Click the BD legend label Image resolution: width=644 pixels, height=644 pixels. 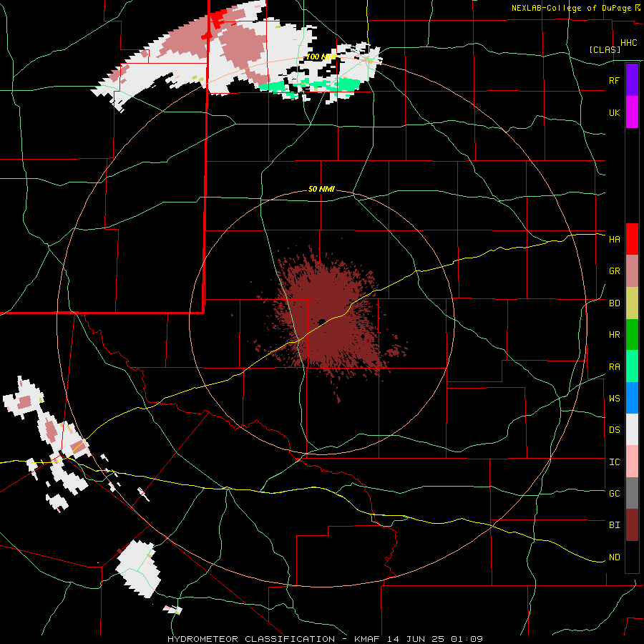(x=614, y=303)
